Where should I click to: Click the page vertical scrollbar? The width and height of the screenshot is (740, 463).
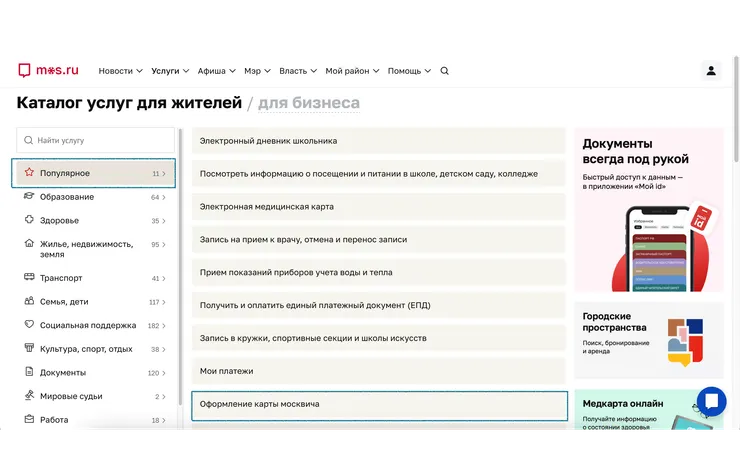tap(736, 109)
